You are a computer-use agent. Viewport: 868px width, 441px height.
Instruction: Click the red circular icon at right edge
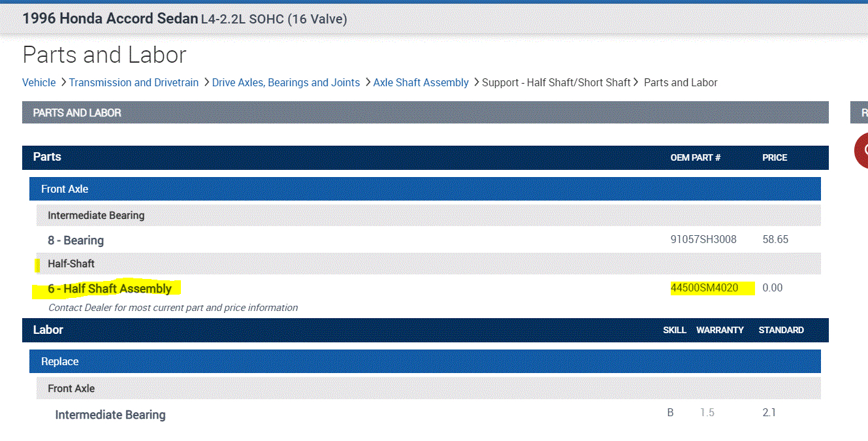pyautogui.click(x=862, y=150)
